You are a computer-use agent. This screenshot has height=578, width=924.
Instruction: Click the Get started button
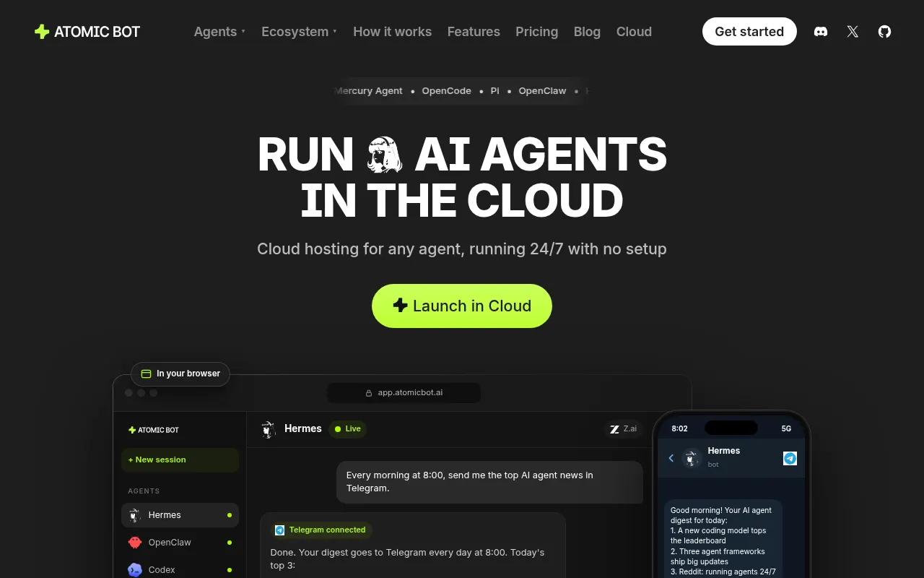point(749,32)
